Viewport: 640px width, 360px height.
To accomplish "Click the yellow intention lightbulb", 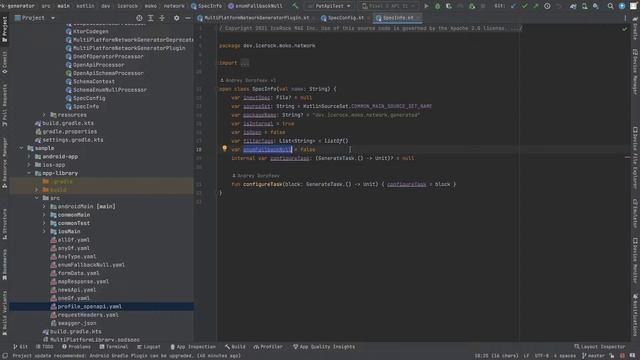I will point(224,149).
